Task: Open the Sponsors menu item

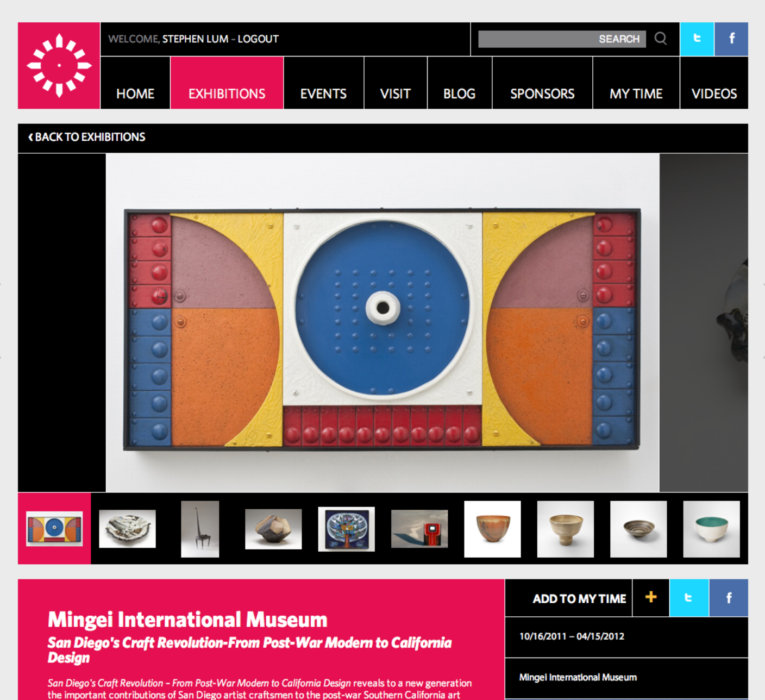Action: pyautogui.click(x=542, y=83)
